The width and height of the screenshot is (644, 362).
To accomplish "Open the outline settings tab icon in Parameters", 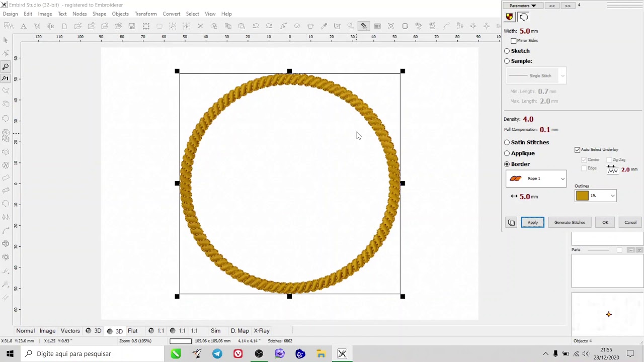I will coord(524,17).
